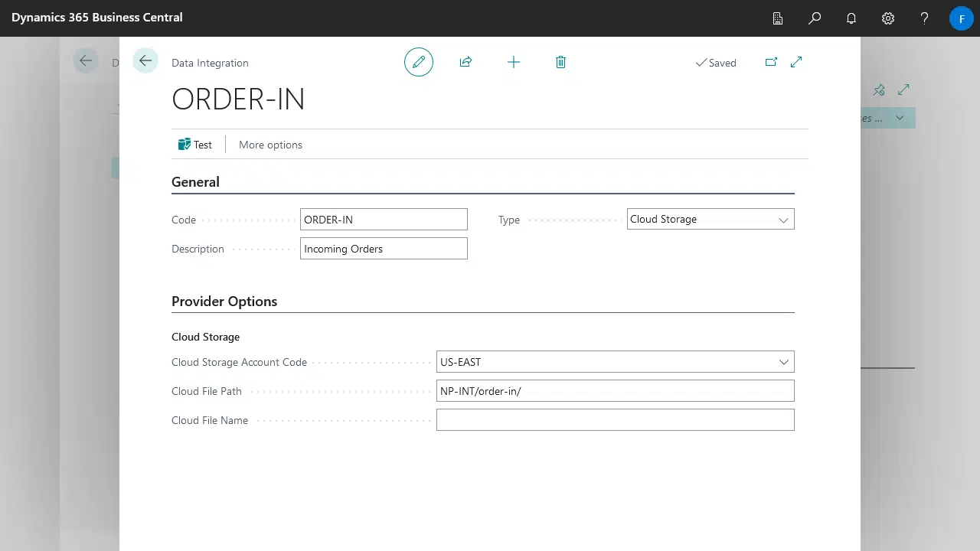Pop out the page to a new window

(771, 61)
